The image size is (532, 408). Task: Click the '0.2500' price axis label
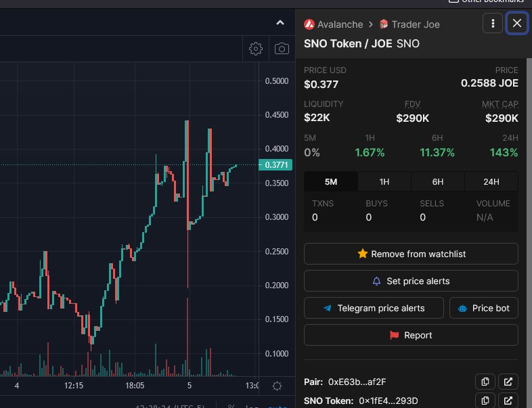pyautogui.click(x=277, y=252)
